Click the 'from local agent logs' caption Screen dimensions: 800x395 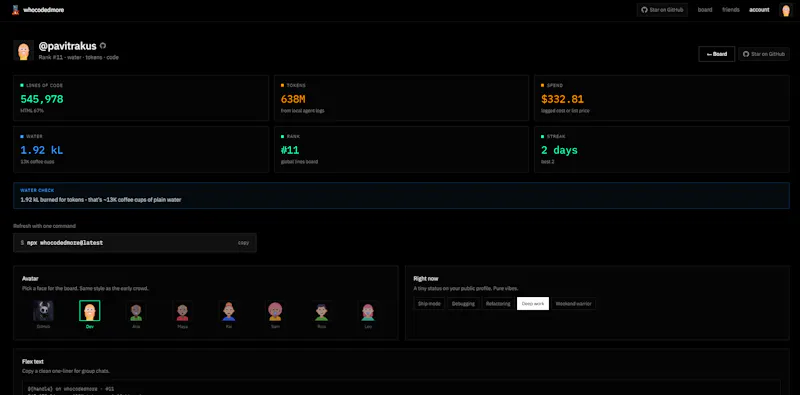click(303, 110)
